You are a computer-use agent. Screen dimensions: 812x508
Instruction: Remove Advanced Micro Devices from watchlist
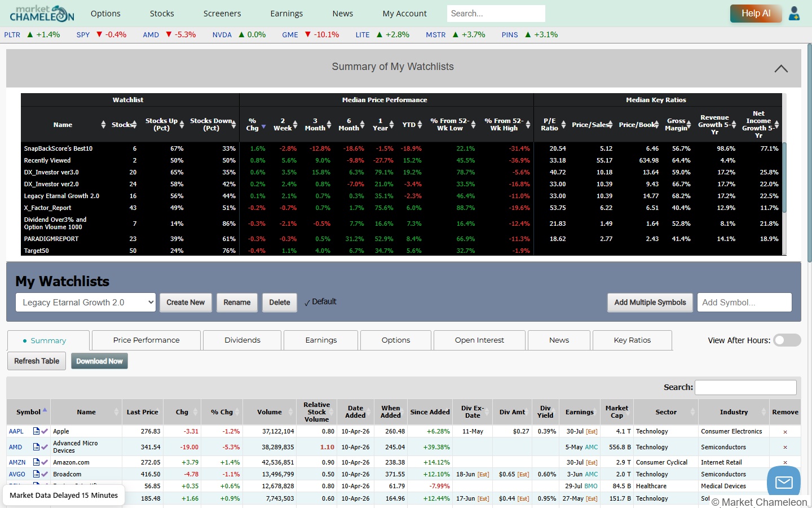785,447
